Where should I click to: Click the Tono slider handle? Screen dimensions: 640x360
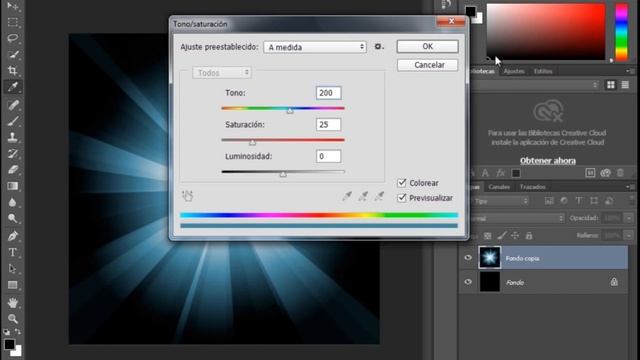click(290, 111)
